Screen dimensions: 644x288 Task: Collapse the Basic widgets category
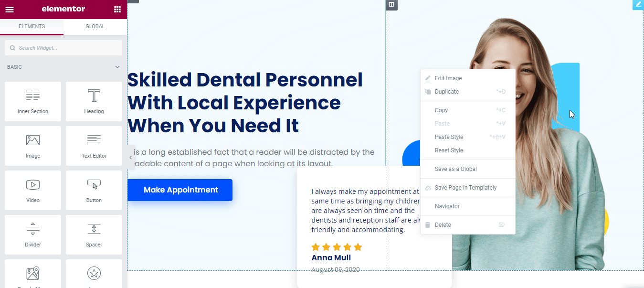tap(117, 67)
